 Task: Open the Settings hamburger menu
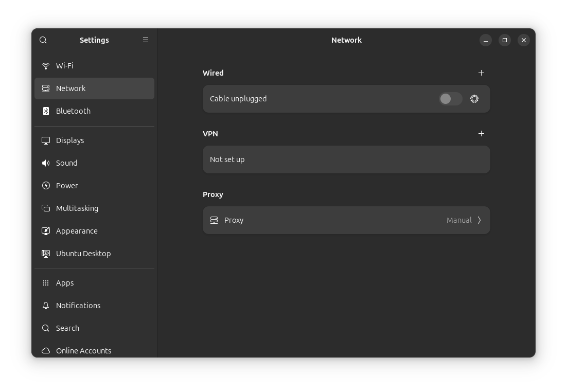click(146, 40)
